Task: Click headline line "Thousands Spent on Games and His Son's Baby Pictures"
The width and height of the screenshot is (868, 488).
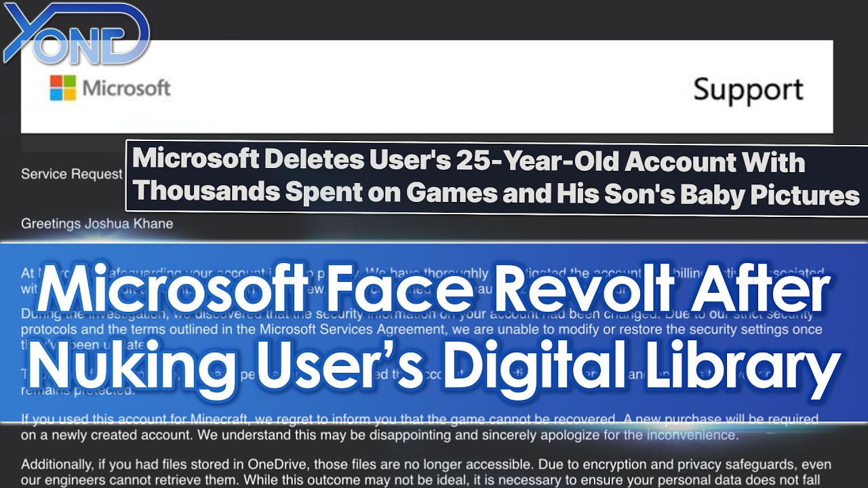Action: [x=496, y=195]
